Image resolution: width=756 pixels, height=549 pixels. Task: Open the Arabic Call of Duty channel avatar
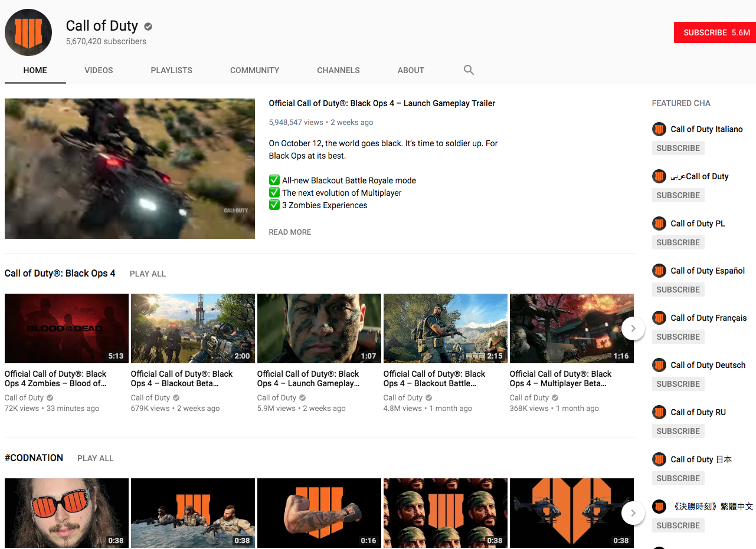tap(659, 176)
